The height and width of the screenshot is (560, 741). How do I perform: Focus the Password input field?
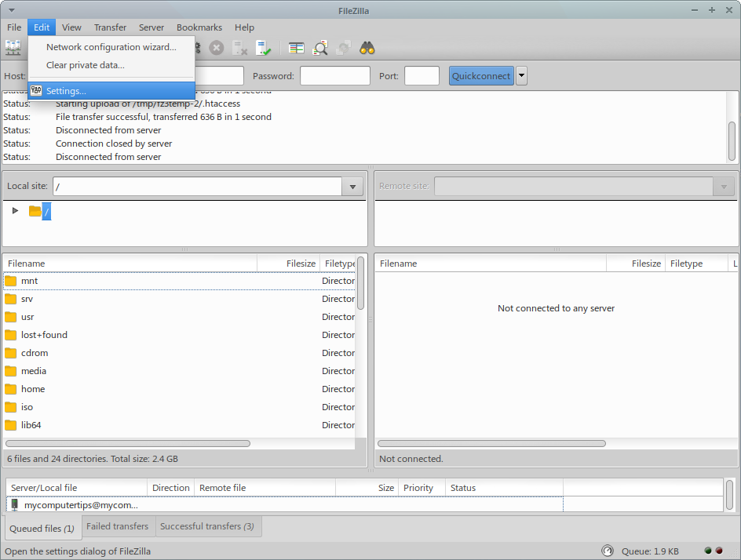pyautogui.click(x=335, y=75)
